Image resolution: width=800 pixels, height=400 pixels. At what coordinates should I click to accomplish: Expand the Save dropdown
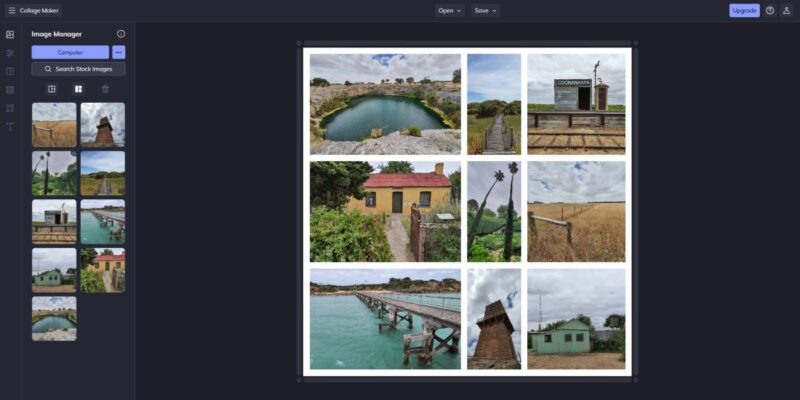(485, 11)
